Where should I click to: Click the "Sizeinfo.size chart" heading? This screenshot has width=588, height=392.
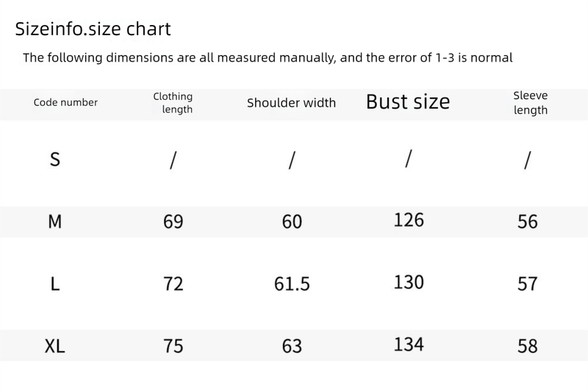[x=93, y=29]
